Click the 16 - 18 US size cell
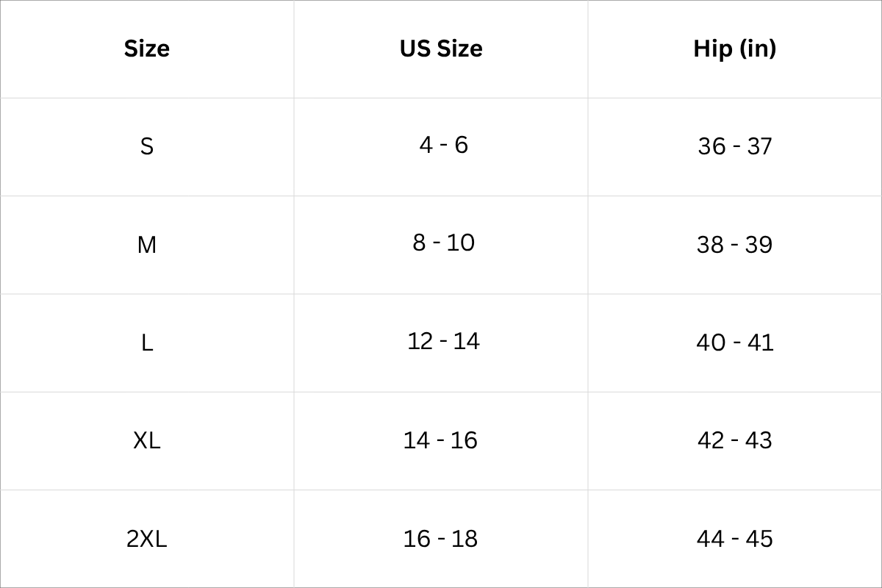 point(440,539)
